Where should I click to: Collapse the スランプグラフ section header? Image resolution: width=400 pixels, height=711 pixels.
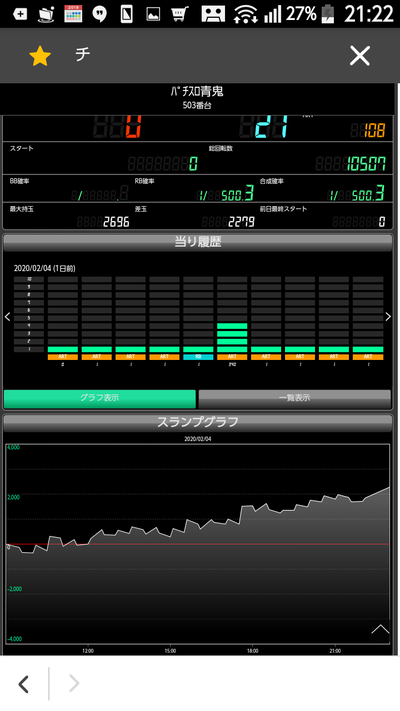point(198,422)
